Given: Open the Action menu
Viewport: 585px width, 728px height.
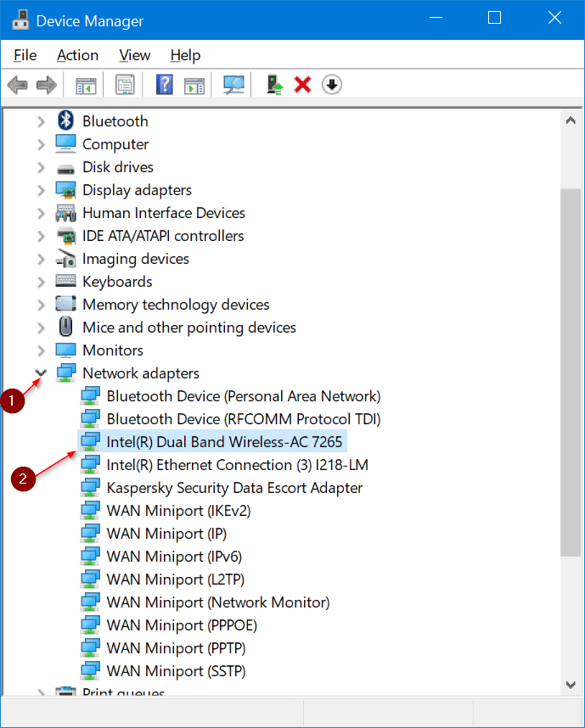Looking at the screenshot, I should pos(77,55).
